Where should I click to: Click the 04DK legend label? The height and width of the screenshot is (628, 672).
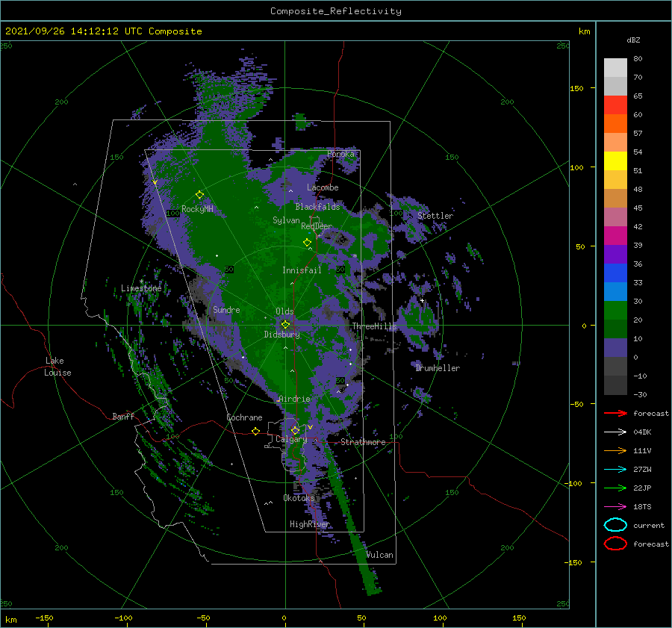pos(642,432)
